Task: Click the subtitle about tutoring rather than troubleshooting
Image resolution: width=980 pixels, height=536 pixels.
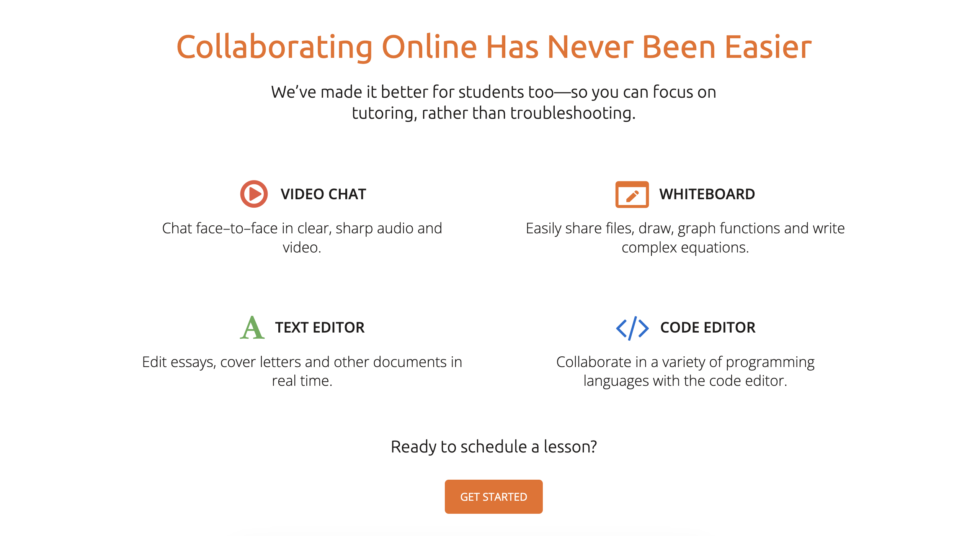Action: (x=494, y=102)
